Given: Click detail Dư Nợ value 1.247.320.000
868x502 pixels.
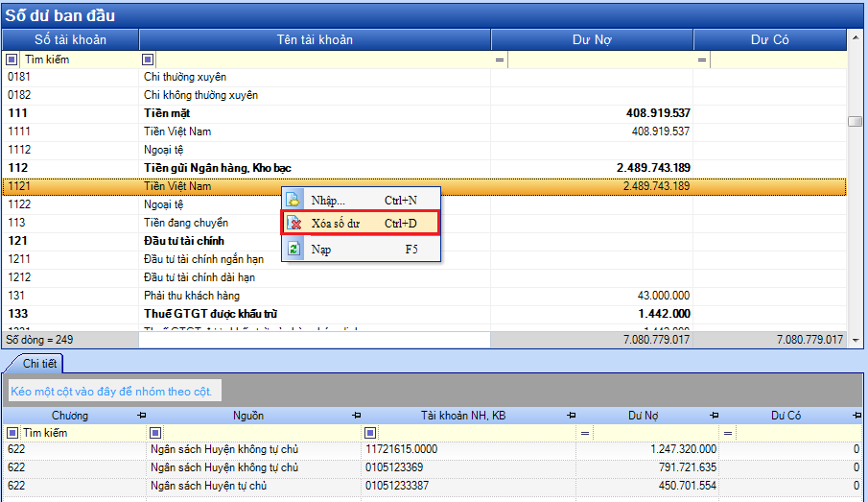Looking at the screenshot, I should point(683,449).
